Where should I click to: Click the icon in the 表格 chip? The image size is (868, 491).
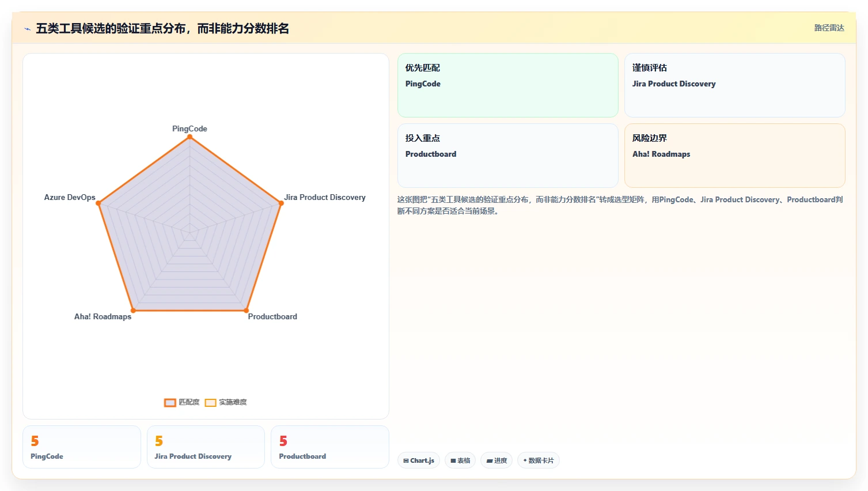tap(453, 461)
